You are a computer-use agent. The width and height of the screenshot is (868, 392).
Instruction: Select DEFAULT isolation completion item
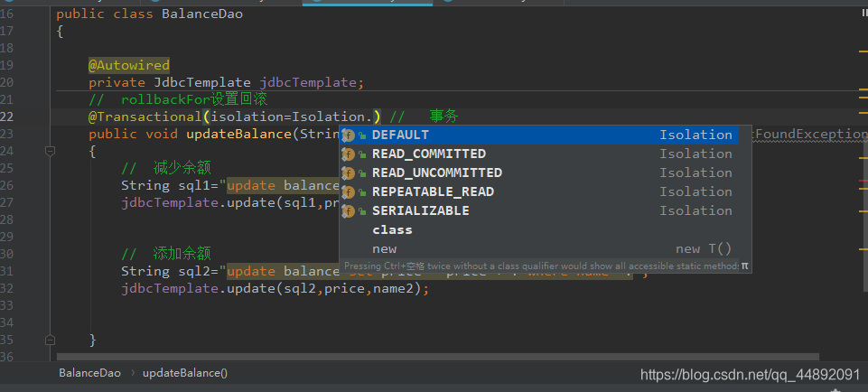pos(539,135)
